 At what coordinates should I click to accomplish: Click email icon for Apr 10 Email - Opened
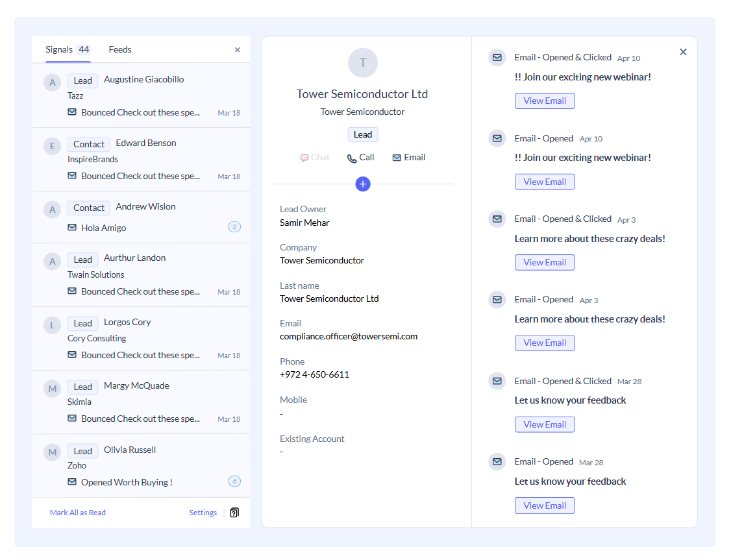[497, 138]
